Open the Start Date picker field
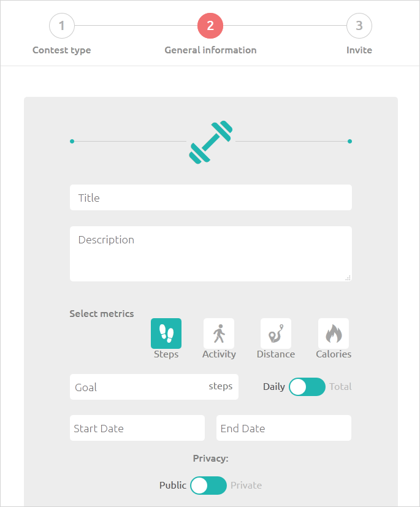This screenshot has width=420, height=507. tap(137, 428)
